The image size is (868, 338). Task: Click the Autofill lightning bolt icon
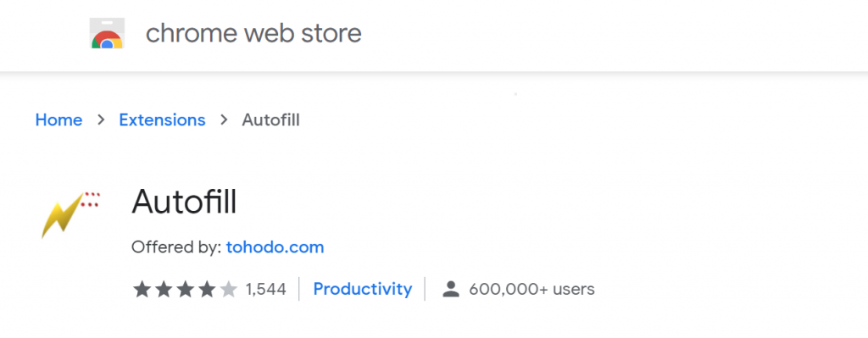[70, 214]
